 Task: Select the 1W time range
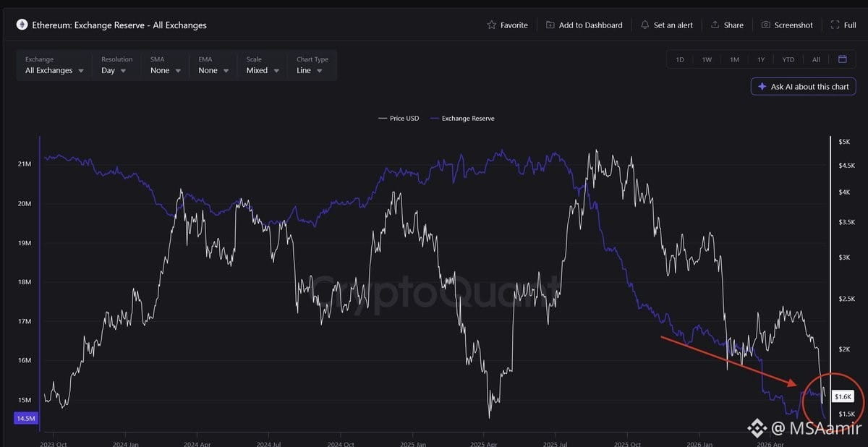click(x=707, y=59)
